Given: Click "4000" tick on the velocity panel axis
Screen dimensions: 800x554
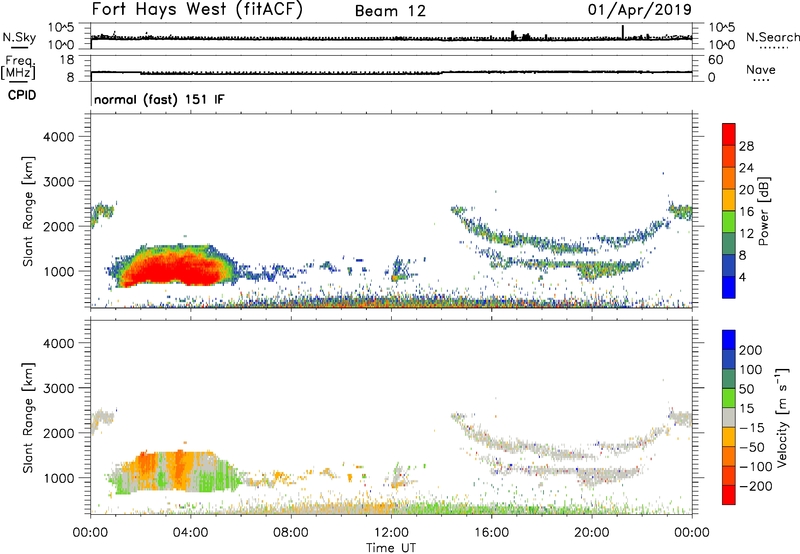Looking at the screenshot, I should 59,343.
